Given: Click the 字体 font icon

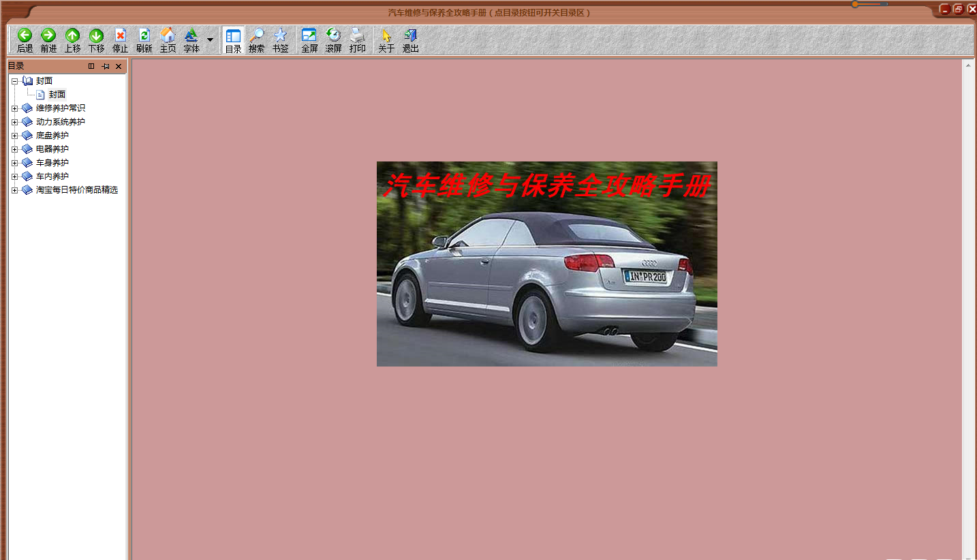Looking at the screenshot, I should click(x=191, y=35).
